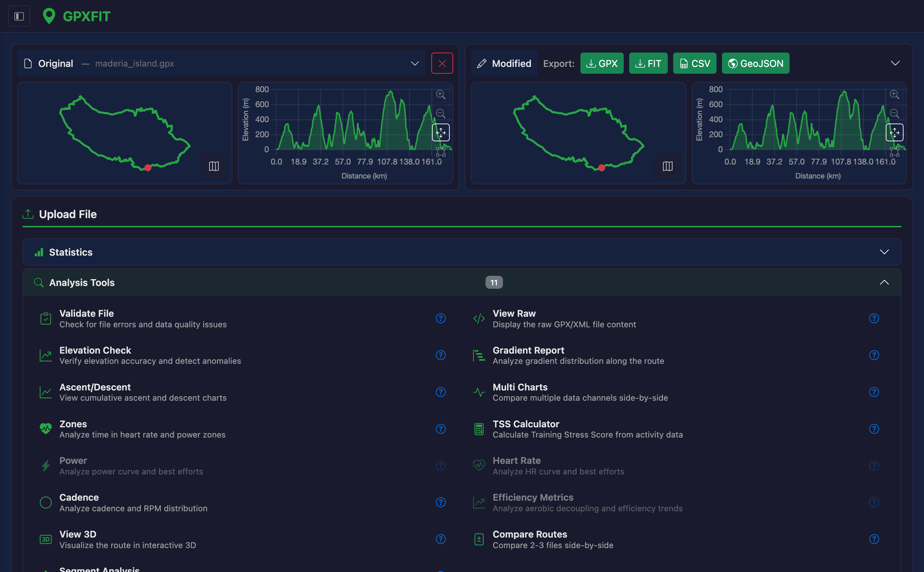Open the help icon next to TSS Calculator

click(874, 429)
